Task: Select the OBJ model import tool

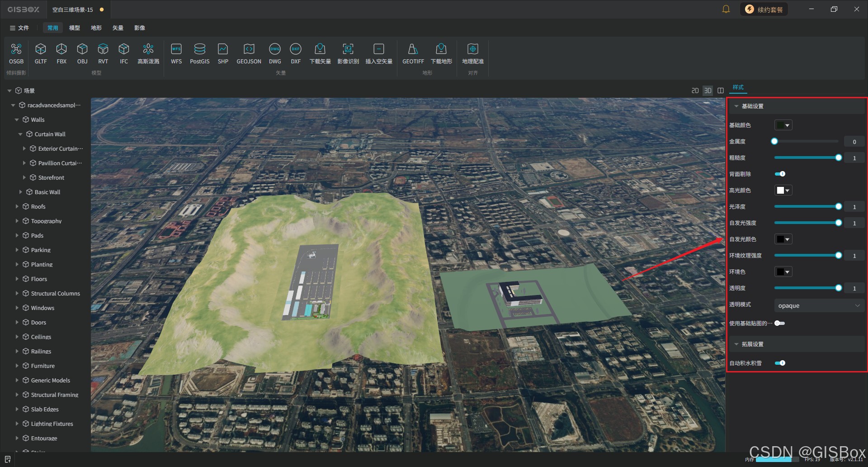Action: pyautogui.click(x=82, y=53)
